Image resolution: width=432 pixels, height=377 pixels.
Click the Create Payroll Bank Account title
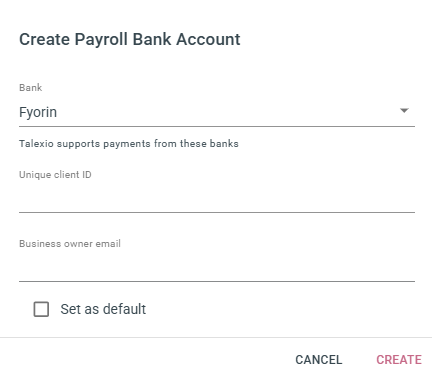pyautogui.click(x=130, y=39)
